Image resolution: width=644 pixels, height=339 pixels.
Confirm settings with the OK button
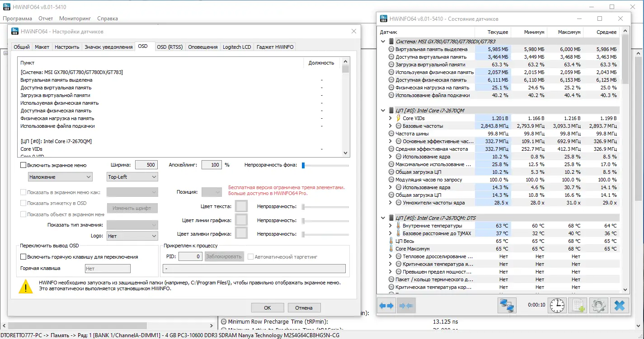coord(268,308)
